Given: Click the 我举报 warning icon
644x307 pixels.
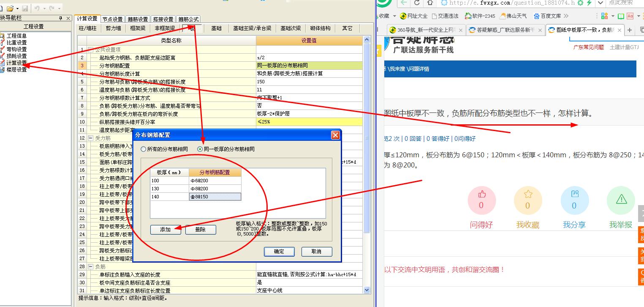Looking at the screenshot, I should [x=621, y=199].
